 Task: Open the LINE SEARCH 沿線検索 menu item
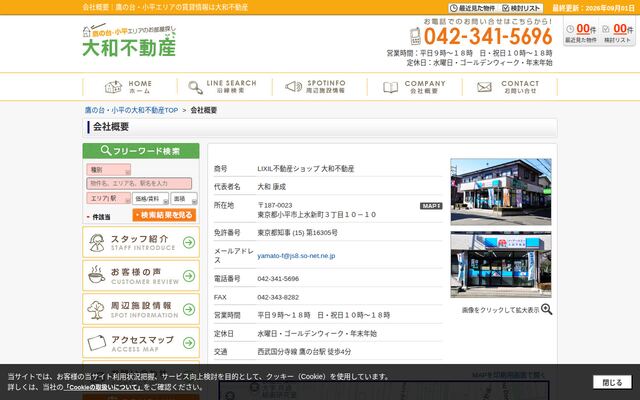coord(224,87)
